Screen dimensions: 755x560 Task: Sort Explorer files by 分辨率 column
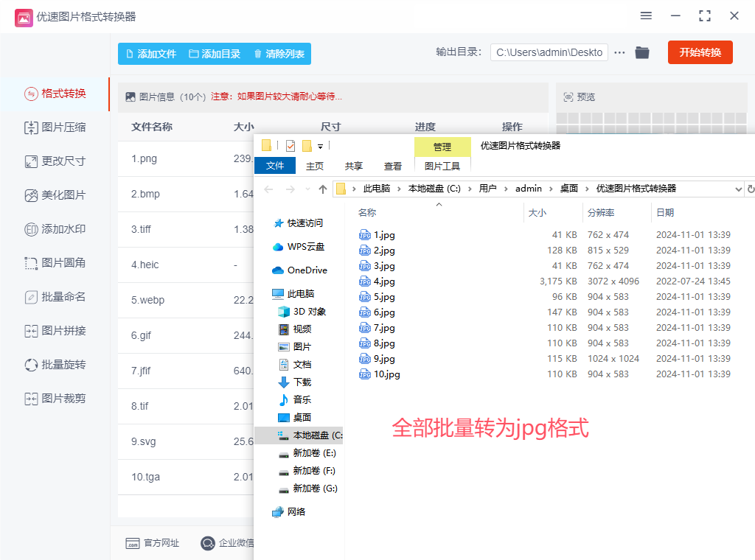(x=601, y=213)
